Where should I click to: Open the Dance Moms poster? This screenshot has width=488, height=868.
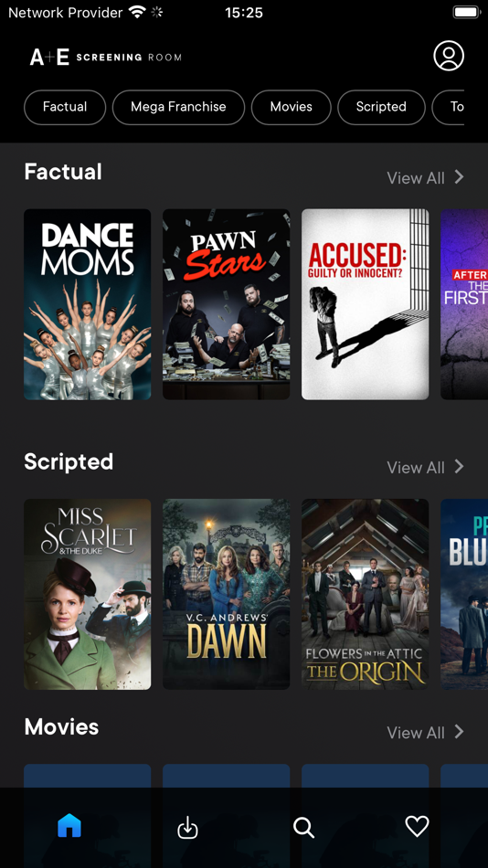(88, 304)
